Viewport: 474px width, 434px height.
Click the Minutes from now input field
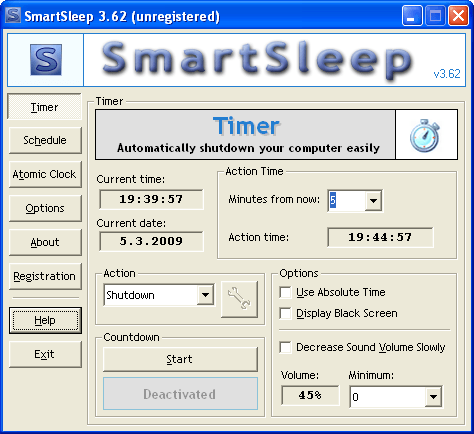click(346, 201)
